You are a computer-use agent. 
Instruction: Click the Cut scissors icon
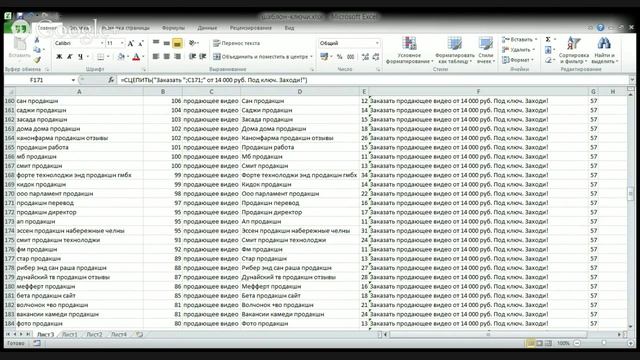pyautogui.click(x=37, y=40)
